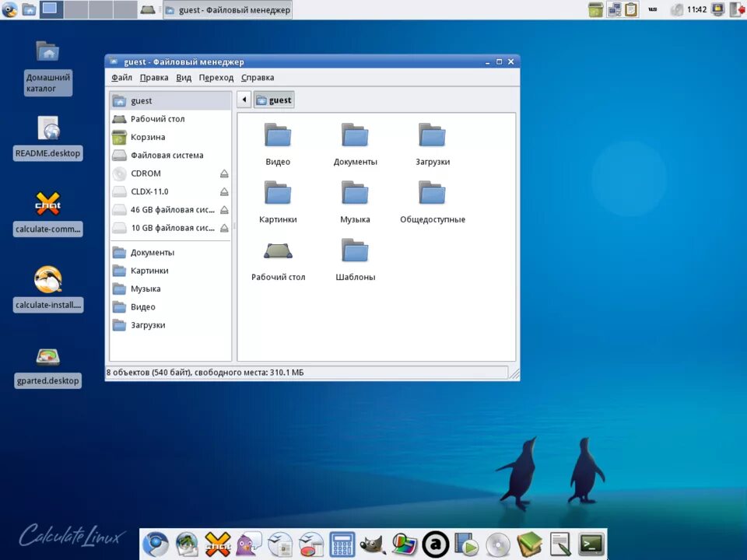Click the taskbar file manager window button
Image resolution: width=747 pixels, height=560 pixels.
228,9
